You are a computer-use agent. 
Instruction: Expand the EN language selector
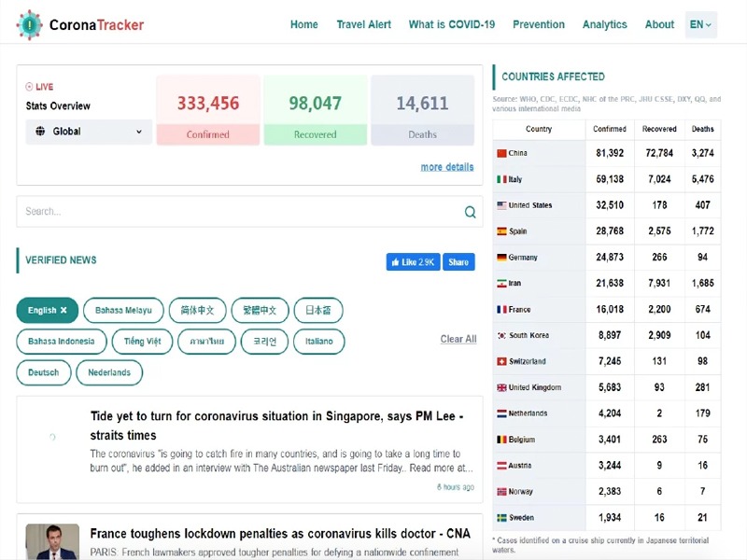coord(700,25)
